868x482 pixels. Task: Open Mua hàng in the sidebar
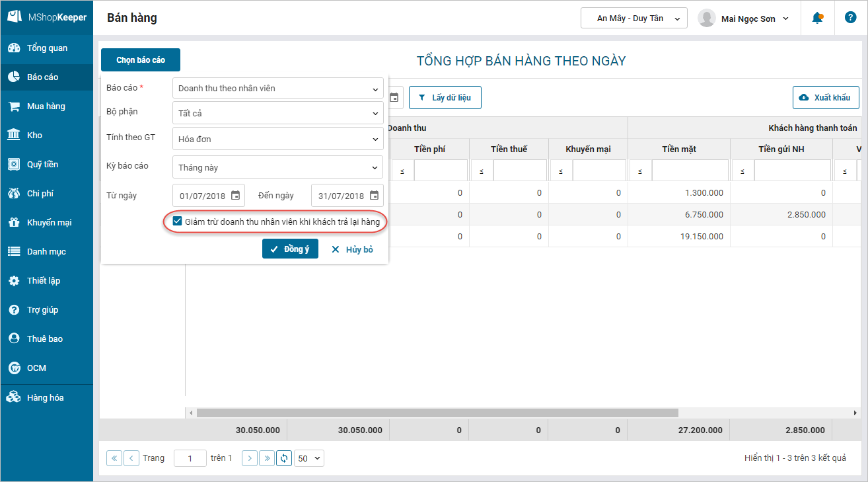(x=47, y=106)
